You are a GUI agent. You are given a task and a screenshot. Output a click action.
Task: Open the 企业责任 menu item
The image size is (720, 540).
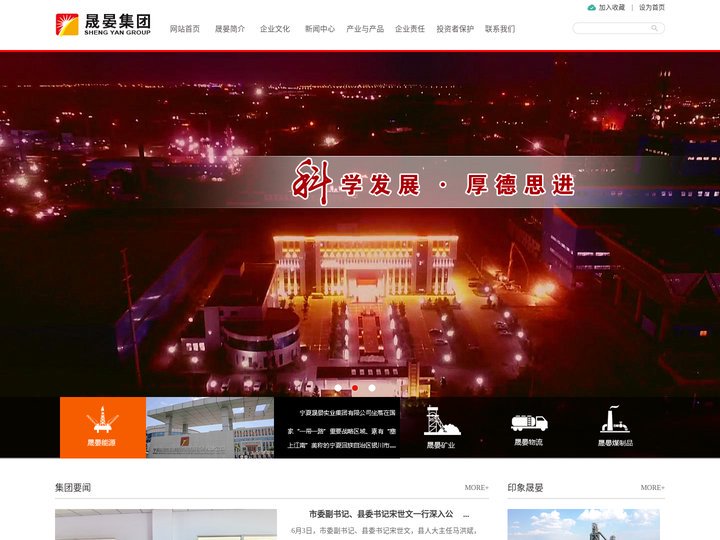coord(410,29)
